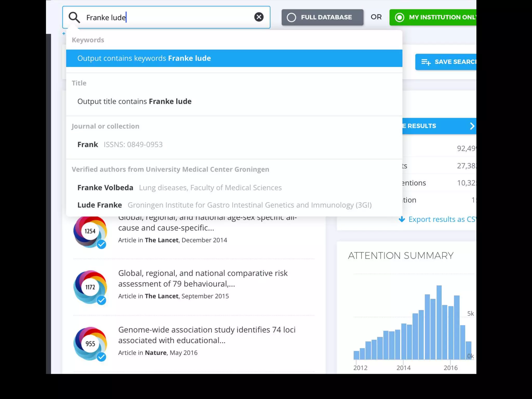Choose 'Output title contains Franke lude' suggestion
Screen dimensions: 532x399
(134, 101)
